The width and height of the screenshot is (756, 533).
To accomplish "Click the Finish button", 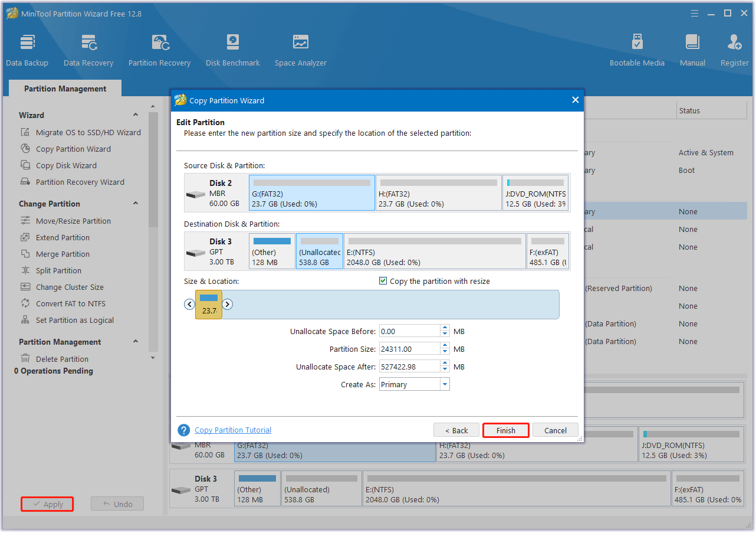I will 506,430.
